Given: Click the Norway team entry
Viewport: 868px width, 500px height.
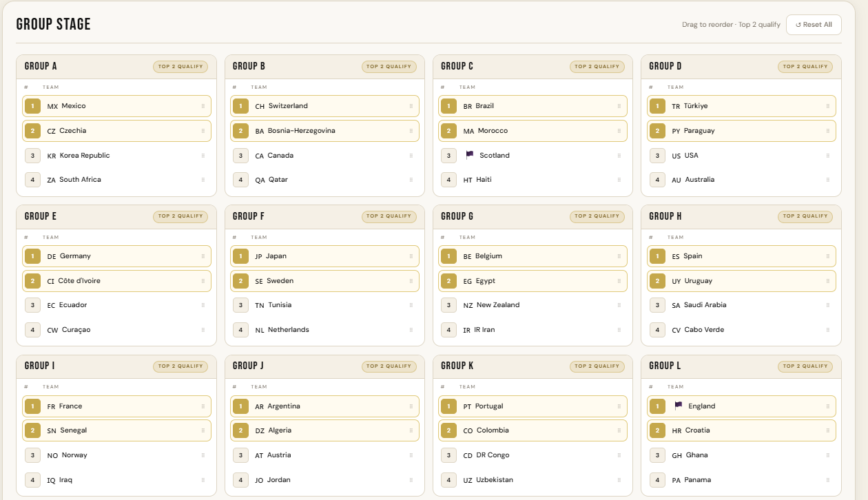Looking at the screenshot, I should coord(116,455).
